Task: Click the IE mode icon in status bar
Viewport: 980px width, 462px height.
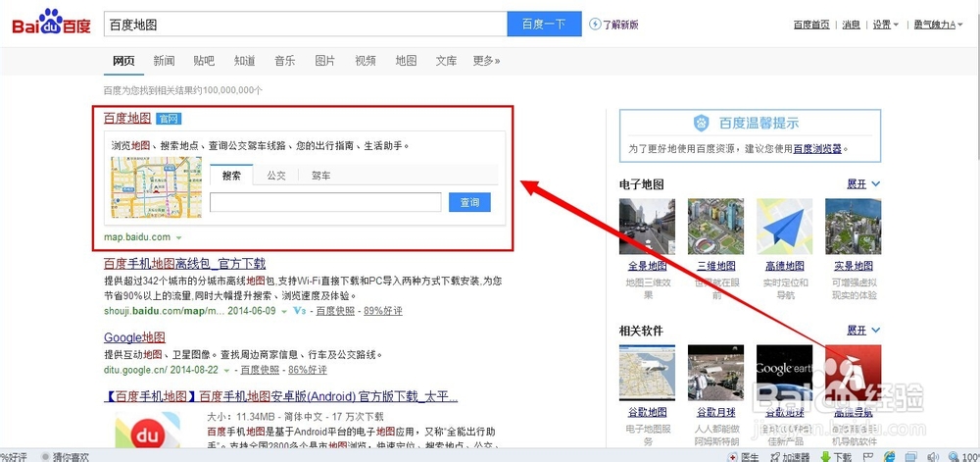Action: click(890, 457)
